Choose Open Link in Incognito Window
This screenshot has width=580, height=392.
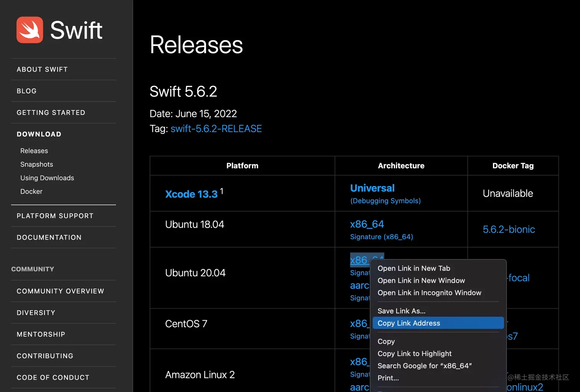coord(438,293)
